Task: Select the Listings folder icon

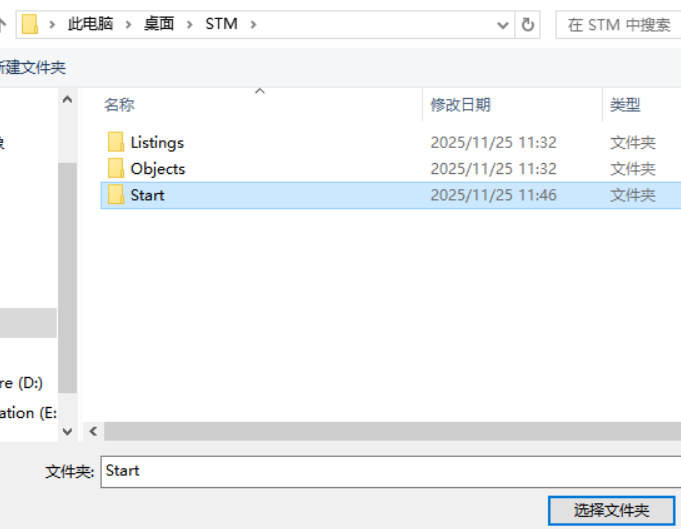Action: [x=116, y=142]
